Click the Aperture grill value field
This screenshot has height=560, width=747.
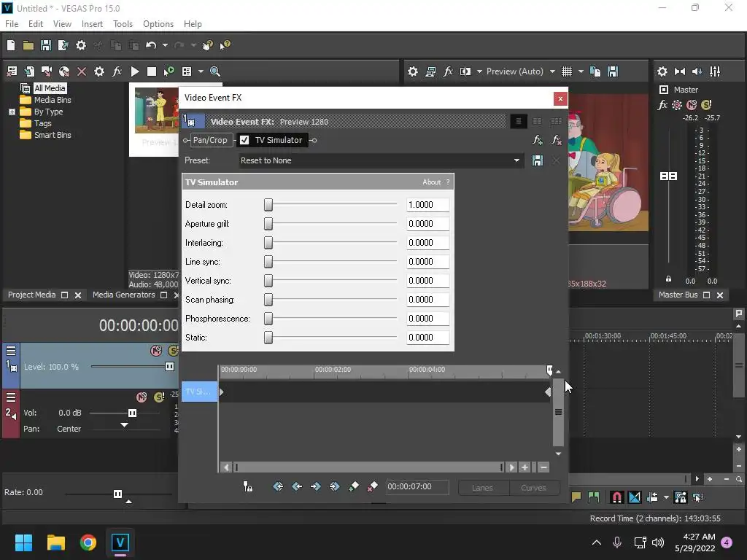coord(427,224)
